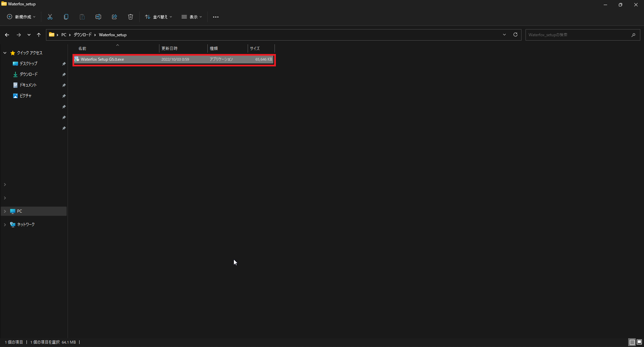Expand the ネットワーク tree node
644x347 pixels.
pyautogui.click(x=5, y=225)
